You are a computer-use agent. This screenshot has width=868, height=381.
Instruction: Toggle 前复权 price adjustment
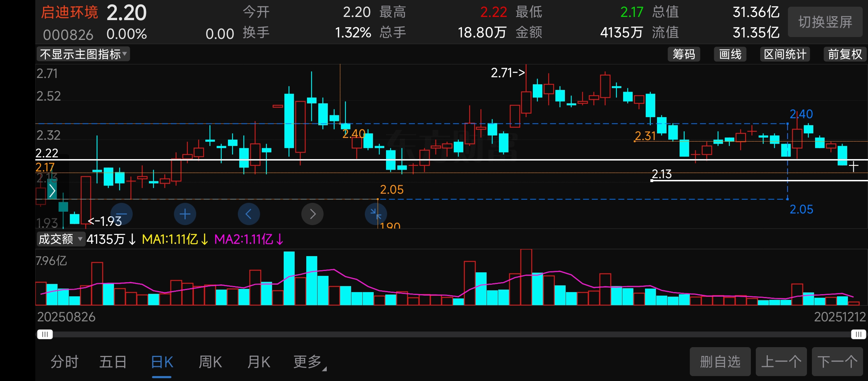point(845,54)
